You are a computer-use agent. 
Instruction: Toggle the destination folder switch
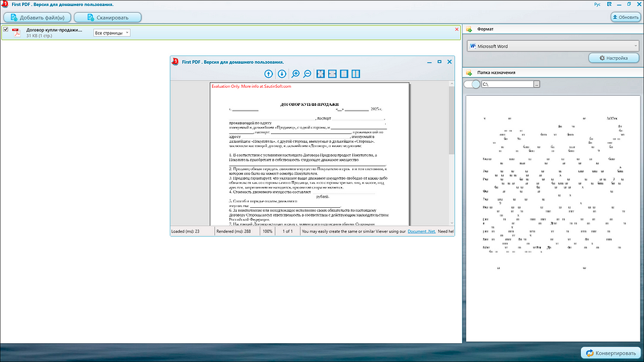click(472, 84)
